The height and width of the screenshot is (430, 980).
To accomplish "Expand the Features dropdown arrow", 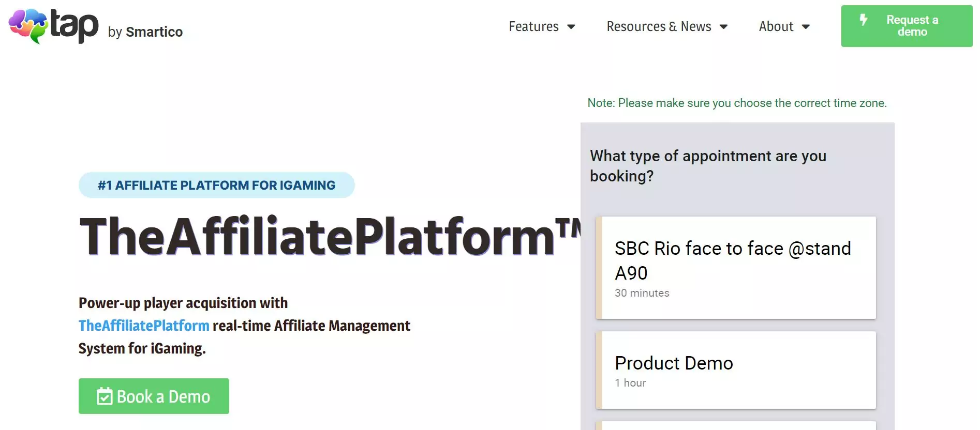I will (571, 27).
